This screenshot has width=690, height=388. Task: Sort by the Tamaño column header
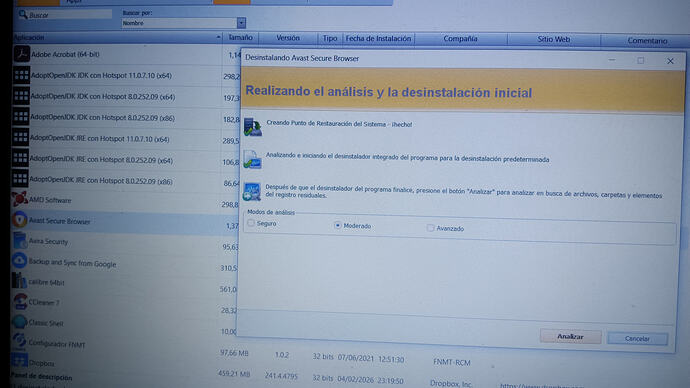point(240,38)
